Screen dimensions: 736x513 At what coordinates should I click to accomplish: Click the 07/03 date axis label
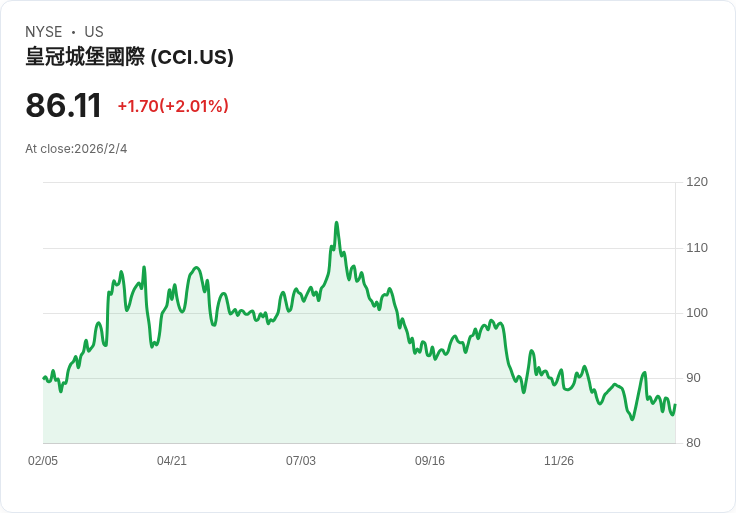[x=301, y=461]
